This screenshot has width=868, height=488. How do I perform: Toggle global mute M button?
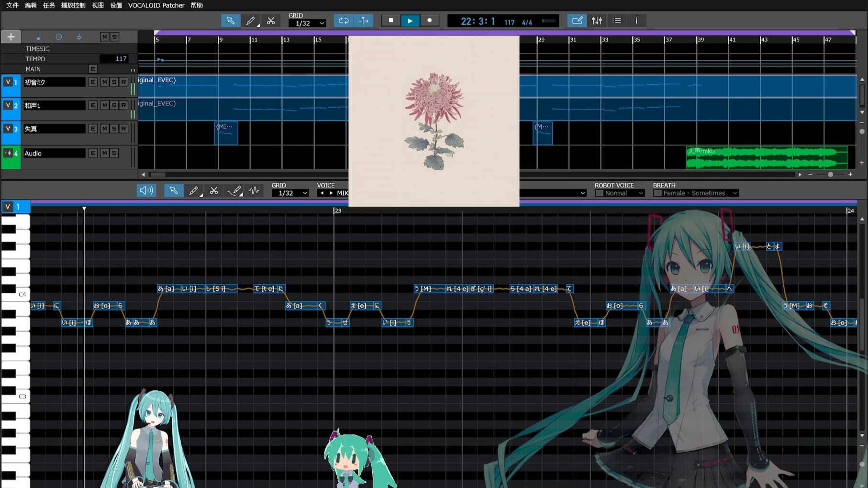coord(104,37)
